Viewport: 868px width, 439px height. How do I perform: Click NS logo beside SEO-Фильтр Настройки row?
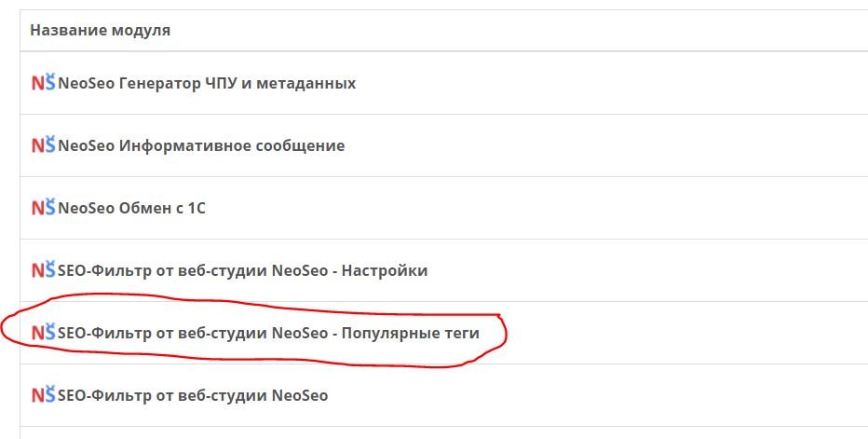coord(43,270)
